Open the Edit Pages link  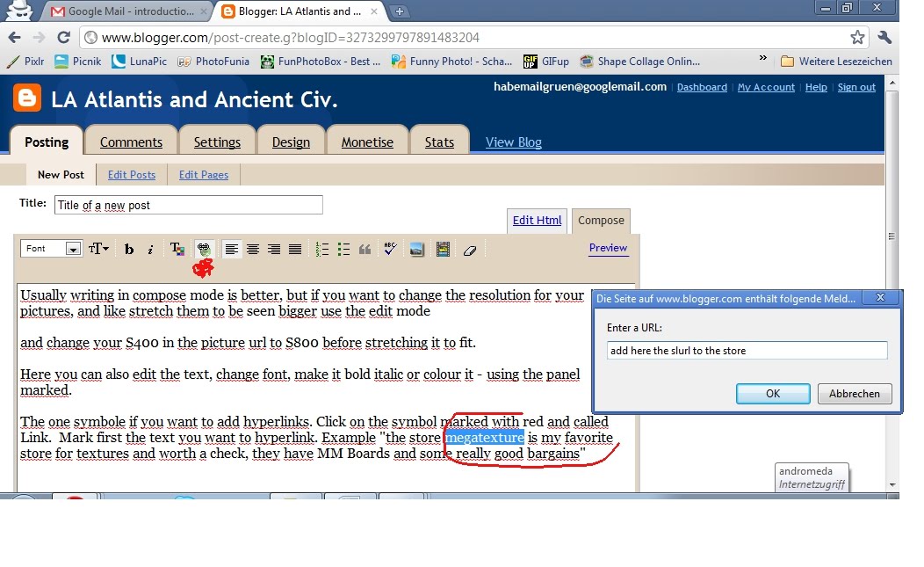tap(203, 175)
